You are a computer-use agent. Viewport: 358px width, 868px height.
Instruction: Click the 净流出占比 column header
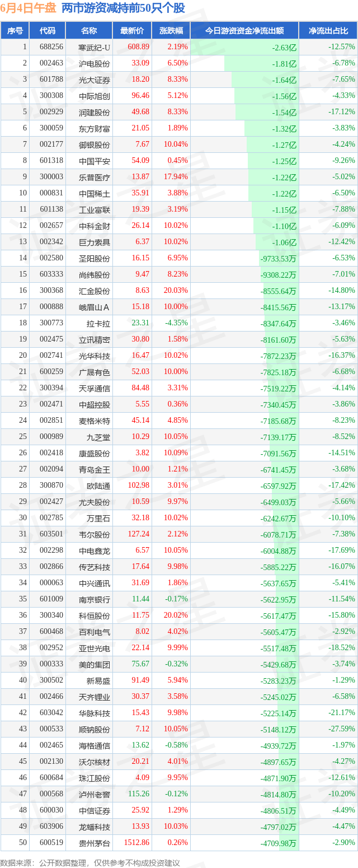pos(328,31)
